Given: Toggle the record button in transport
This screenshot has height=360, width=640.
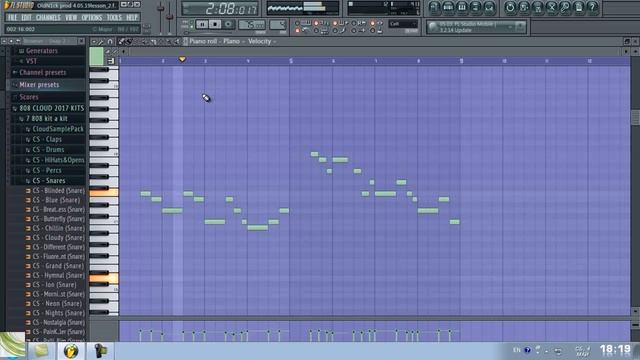Looking at the screenshot, I should tap(229, 24).
